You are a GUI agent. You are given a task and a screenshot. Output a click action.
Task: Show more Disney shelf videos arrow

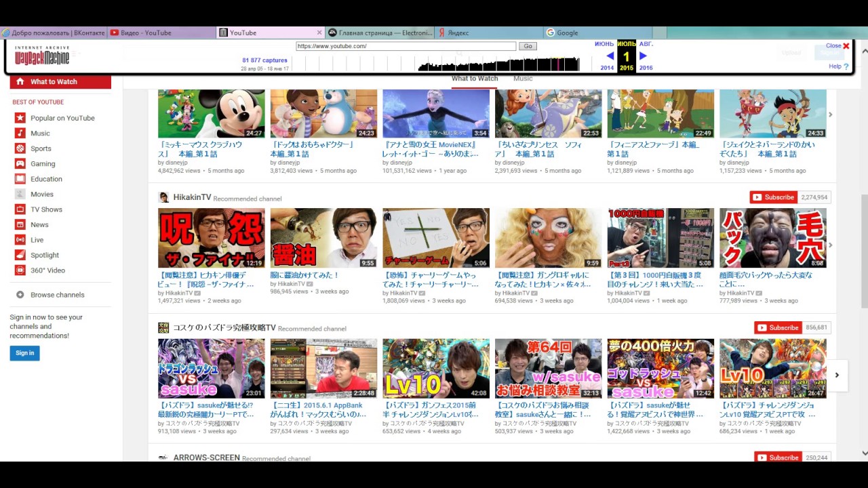pos(830,115)
